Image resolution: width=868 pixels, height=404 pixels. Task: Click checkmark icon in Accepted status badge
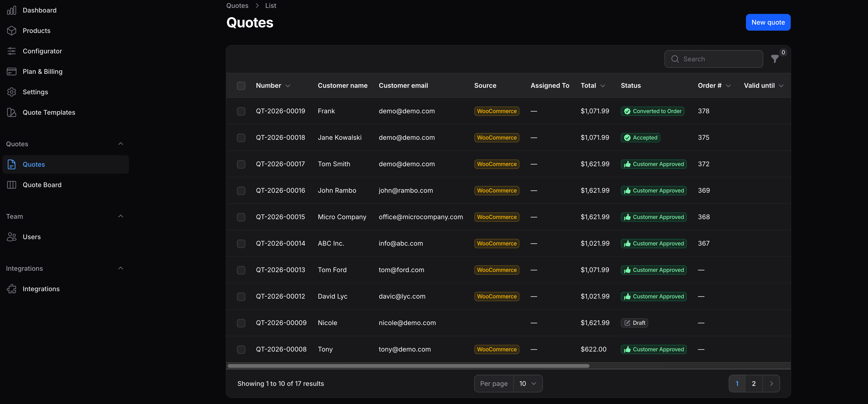(x=627, y=138)
